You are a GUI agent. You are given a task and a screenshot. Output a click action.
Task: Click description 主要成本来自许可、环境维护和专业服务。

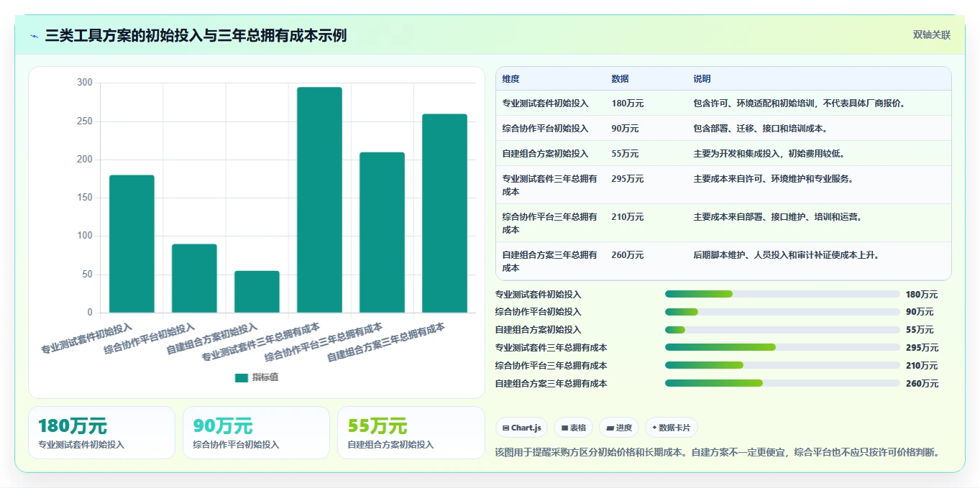coord(775,178)
